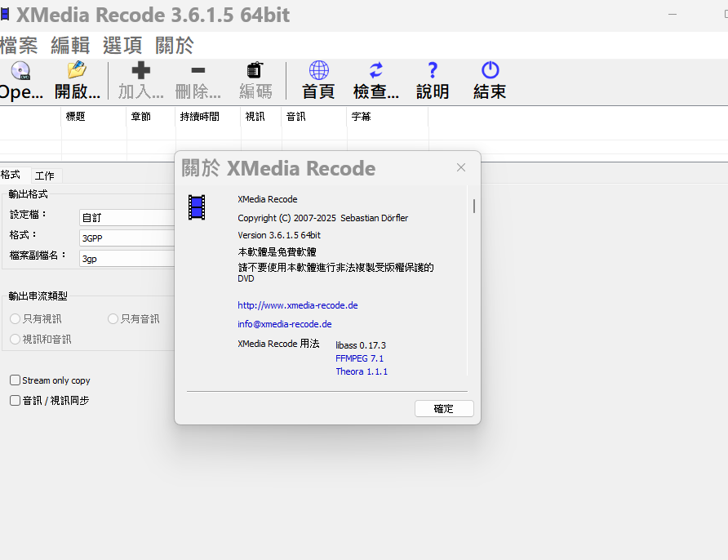Open the 選項 menu

pos(122,46)
